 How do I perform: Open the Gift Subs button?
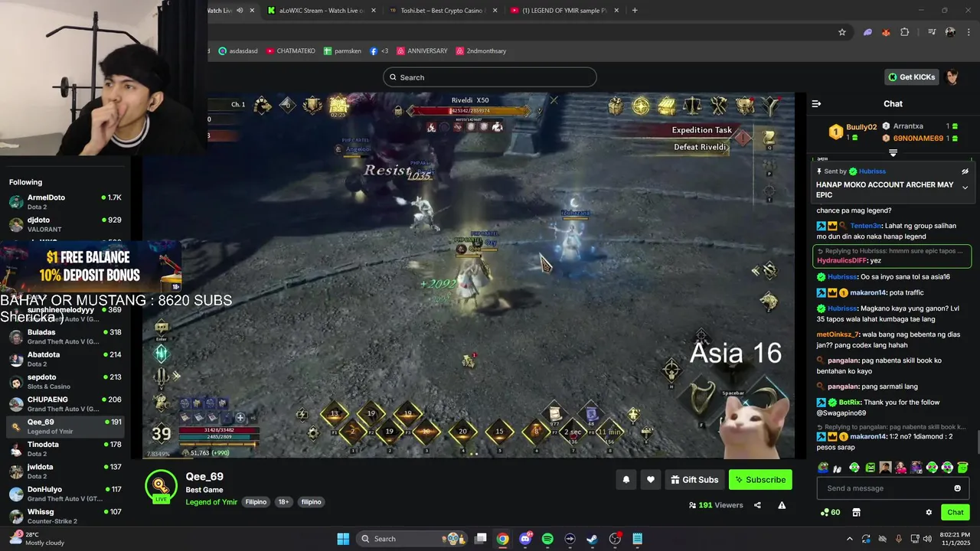coord(694,480)
